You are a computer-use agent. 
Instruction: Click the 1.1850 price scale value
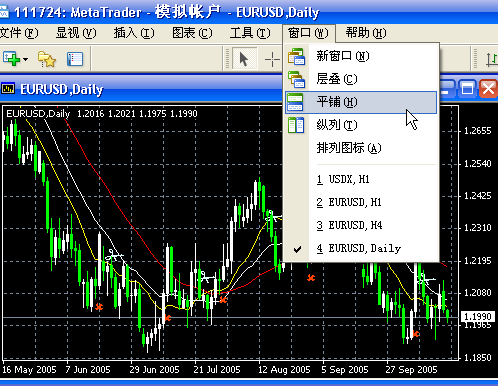coord(478,358)
